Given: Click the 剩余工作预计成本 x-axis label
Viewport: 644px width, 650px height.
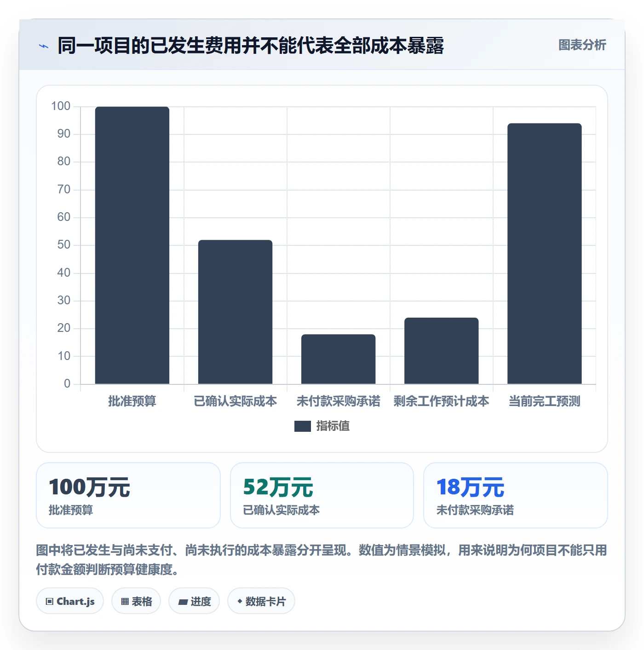Looking at the screenshot, I should pyautogui.click(x=441, y=401).
